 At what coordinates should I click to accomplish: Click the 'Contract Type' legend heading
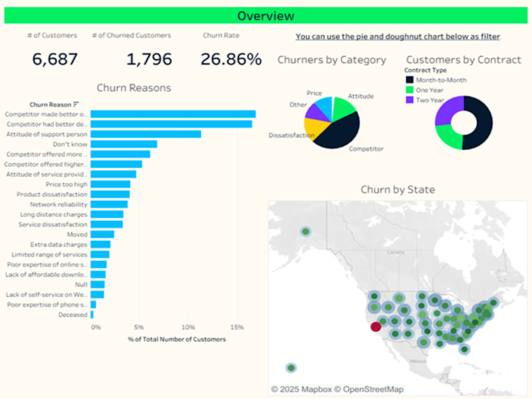tap(426, 70)
